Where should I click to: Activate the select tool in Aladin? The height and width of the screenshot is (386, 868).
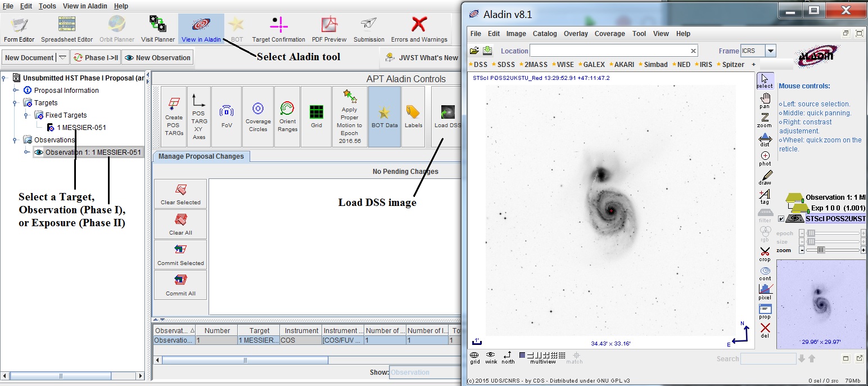pyautogui.click(x=765, y=81)
